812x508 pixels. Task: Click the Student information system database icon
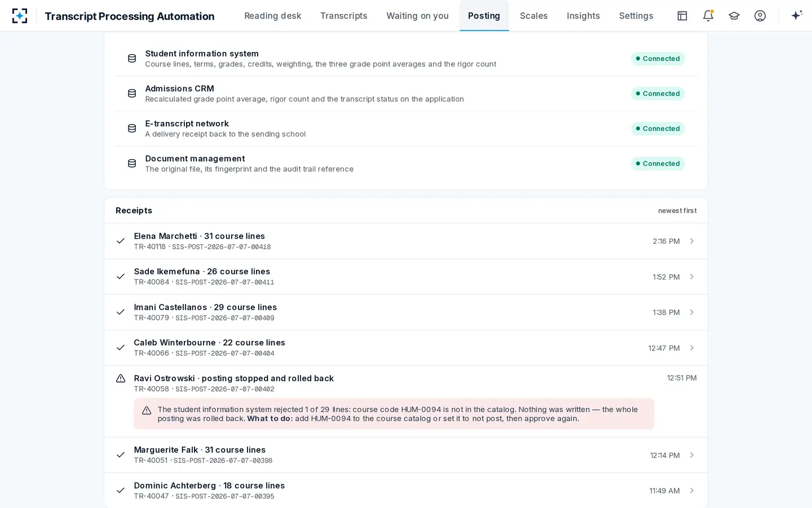click(132, 58)
